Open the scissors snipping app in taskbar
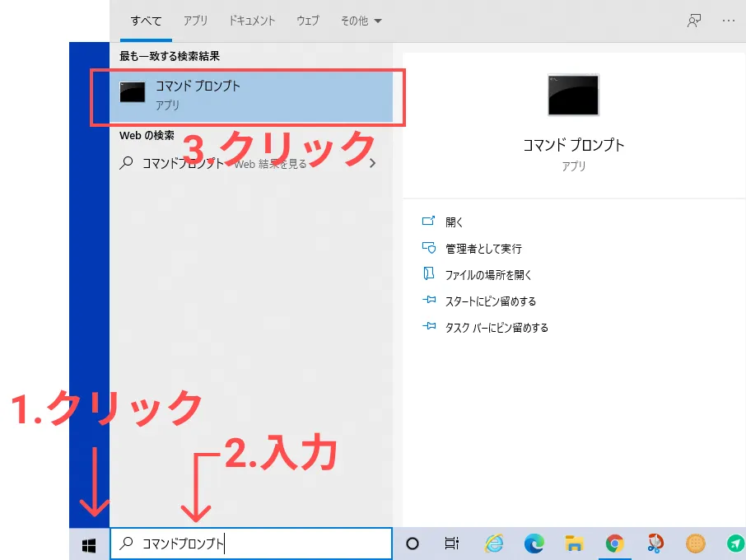 [x=655, y=544]
